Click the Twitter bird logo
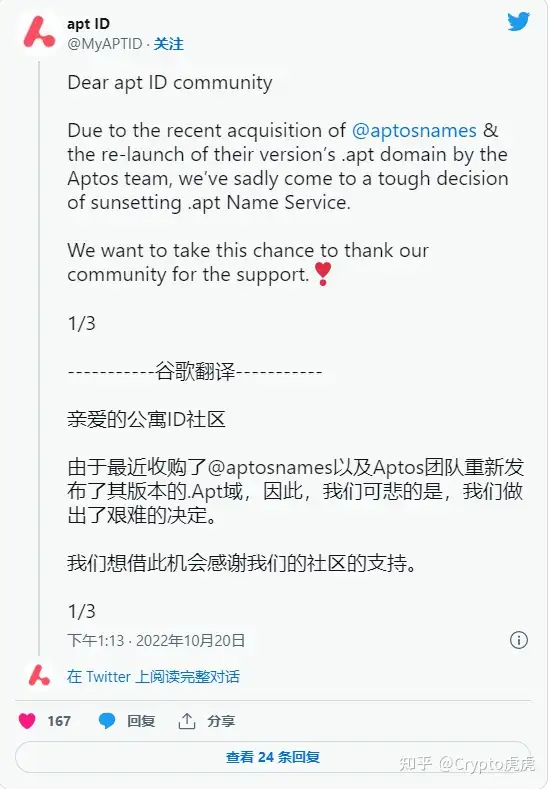 click(x=518, y=22)
